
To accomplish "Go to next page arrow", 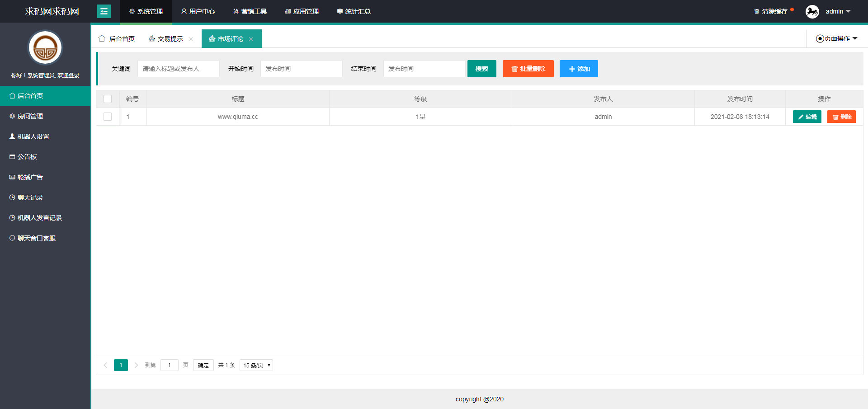I will (x=136, y=365).
